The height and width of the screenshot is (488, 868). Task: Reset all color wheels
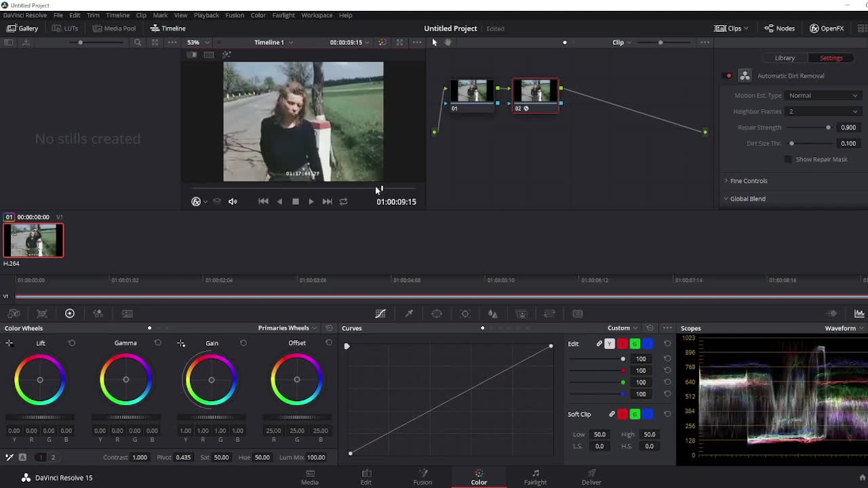(329, 328)
